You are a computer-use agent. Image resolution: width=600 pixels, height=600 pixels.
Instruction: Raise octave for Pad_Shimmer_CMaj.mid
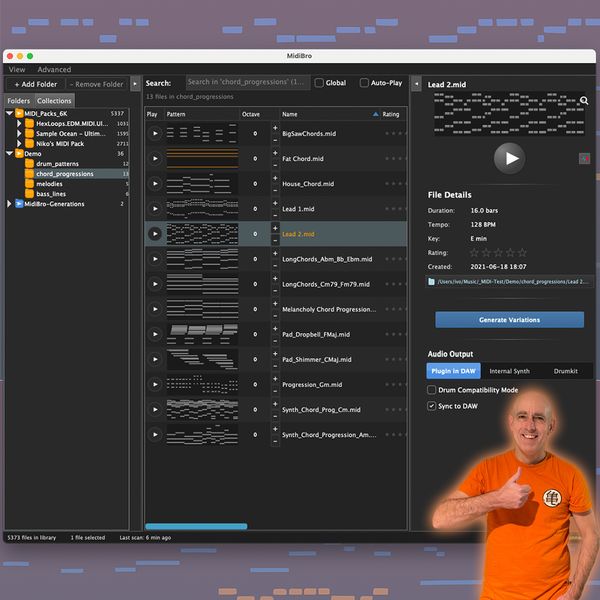coord(275,354)
